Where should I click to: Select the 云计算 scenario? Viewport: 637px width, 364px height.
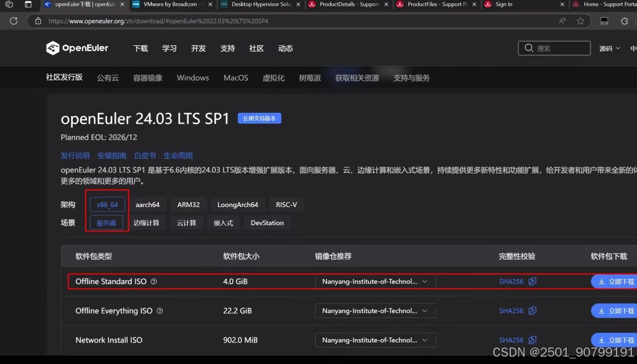point(186,223)
